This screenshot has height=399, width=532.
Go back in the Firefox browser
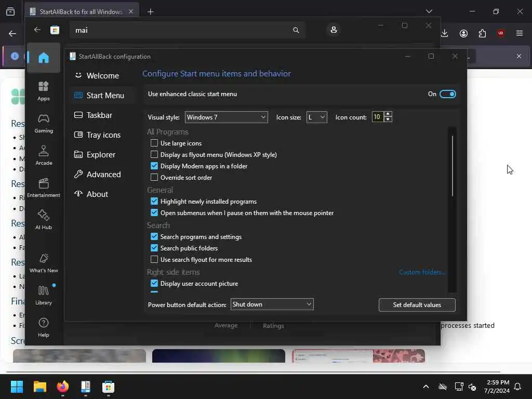tap(12, 33)
